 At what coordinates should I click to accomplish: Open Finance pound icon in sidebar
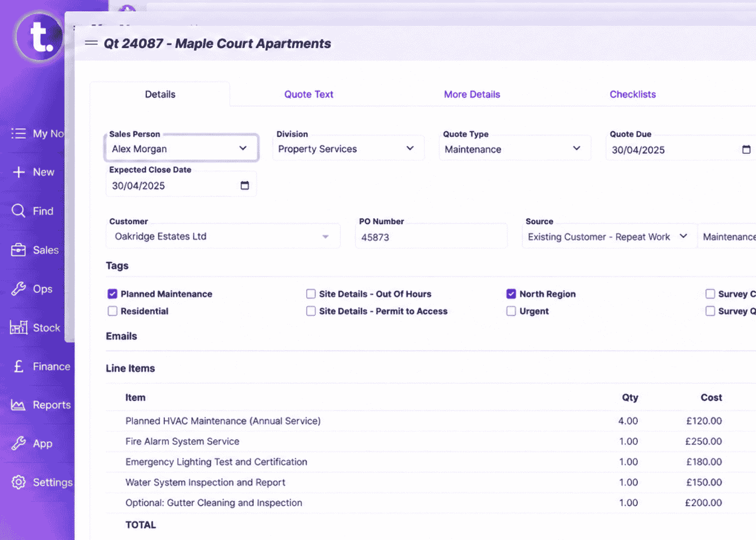point(18,366)
